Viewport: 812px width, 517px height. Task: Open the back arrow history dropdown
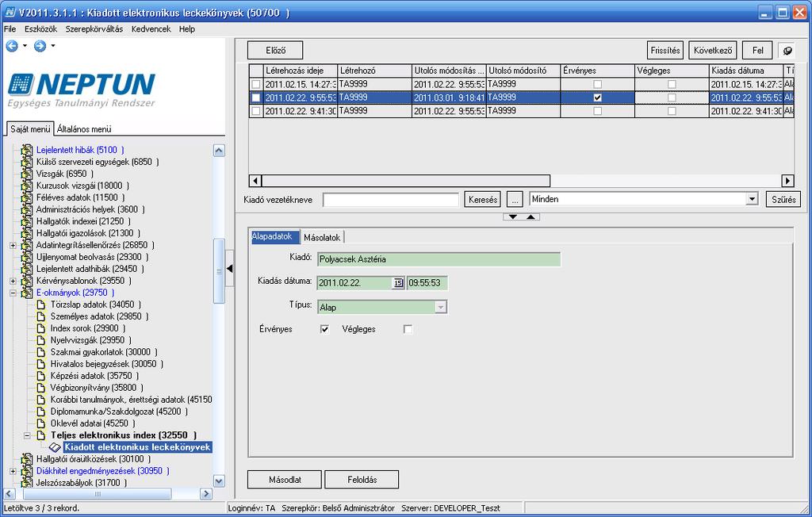(x=25, y=46)
